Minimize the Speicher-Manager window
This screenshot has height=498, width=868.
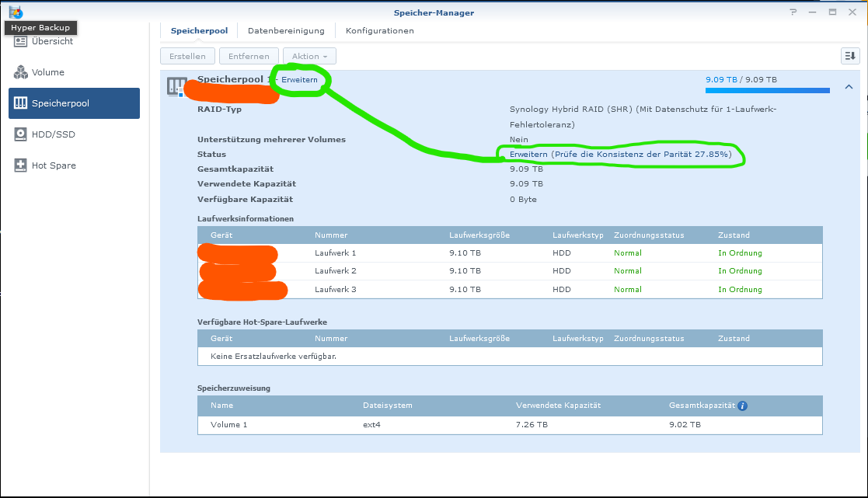coord(812,12)
